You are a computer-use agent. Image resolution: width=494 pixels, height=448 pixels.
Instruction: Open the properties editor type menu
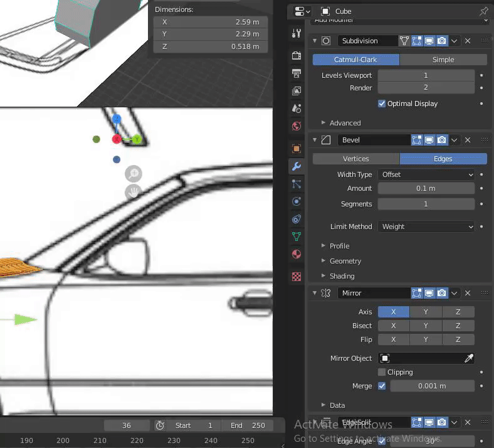pos(302,12)
